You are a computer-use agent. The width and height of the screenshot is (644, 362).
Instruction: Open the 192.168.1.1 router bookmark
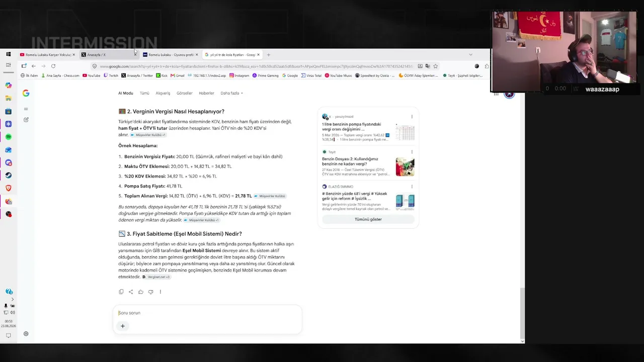tap(207, 75)
